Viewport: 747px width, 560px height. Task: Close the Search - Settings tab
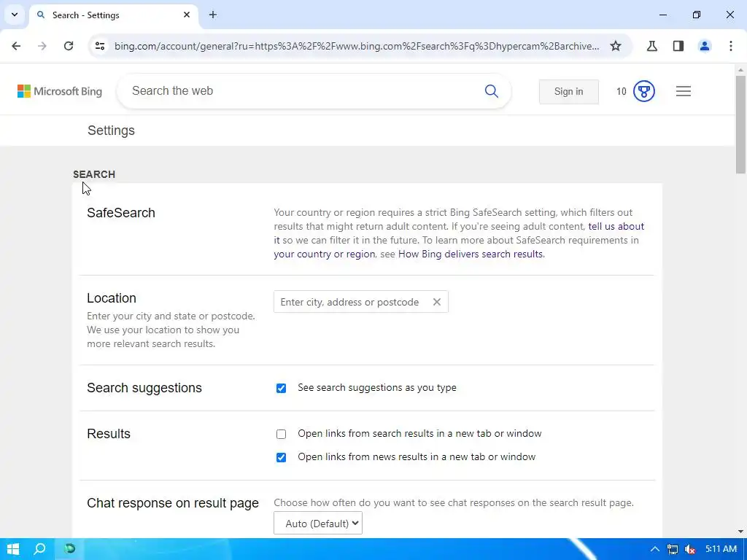pos(187,15)
